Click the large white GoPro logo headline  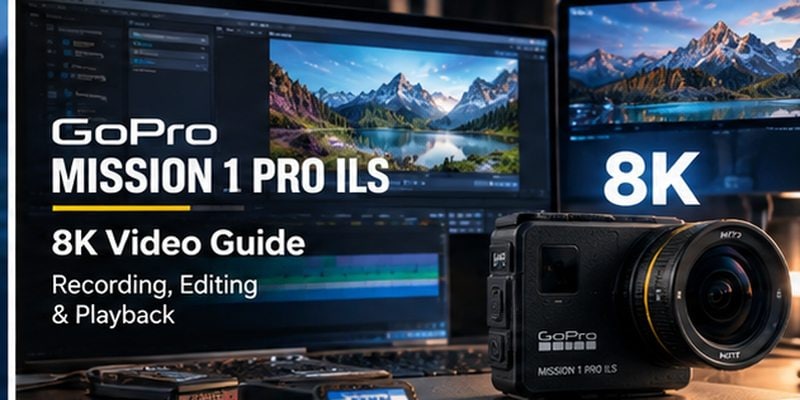click(134, 133)
